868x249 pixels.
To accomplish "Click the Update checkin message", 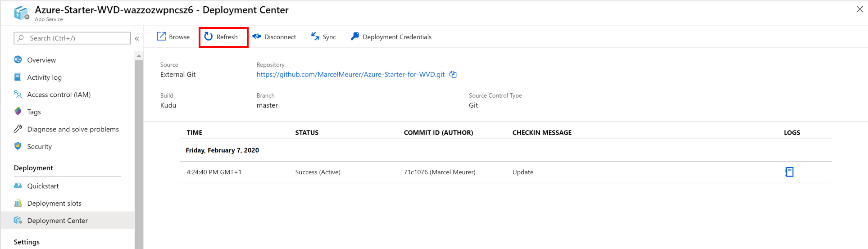I will [523, 172].
